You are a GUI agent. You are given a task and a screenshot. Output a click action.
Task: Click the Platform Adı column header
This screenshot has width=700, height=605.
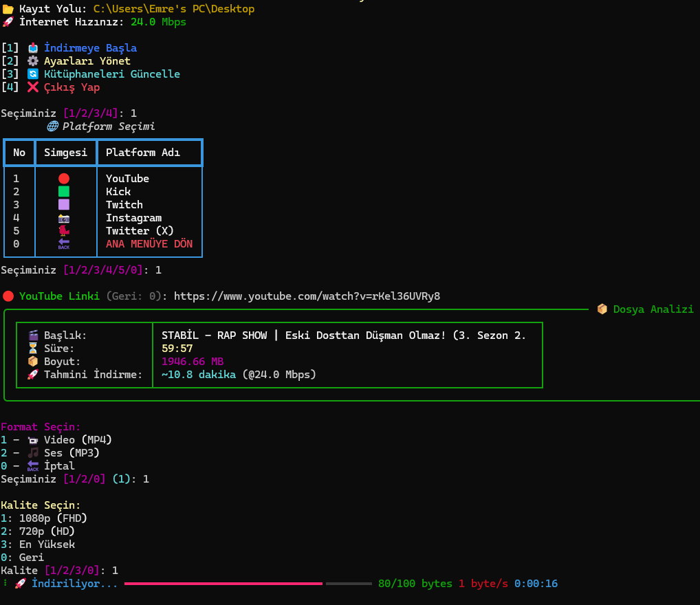point(143,153)
